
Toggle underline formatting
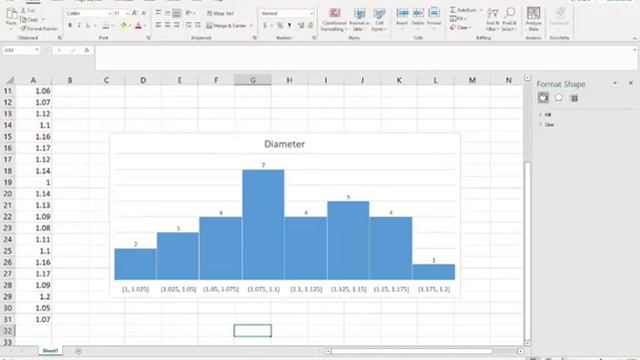pyautogui.click(x=87, y=26)
